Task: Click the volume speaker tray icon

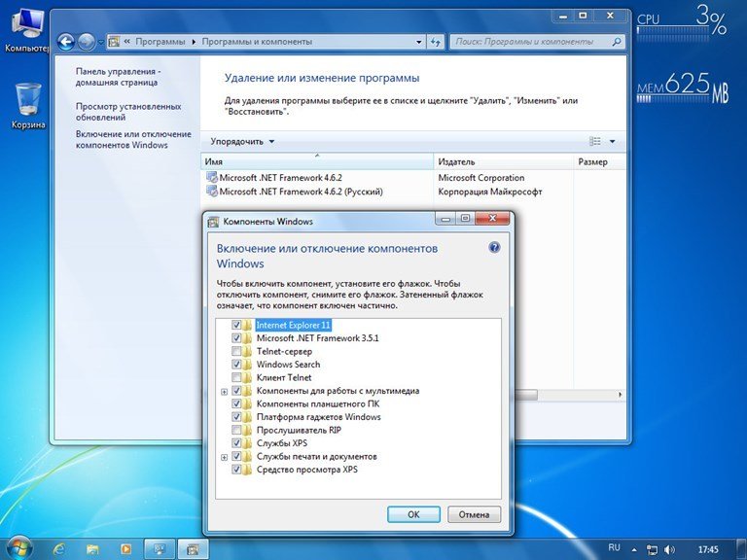Action: [x=669, y=549]
